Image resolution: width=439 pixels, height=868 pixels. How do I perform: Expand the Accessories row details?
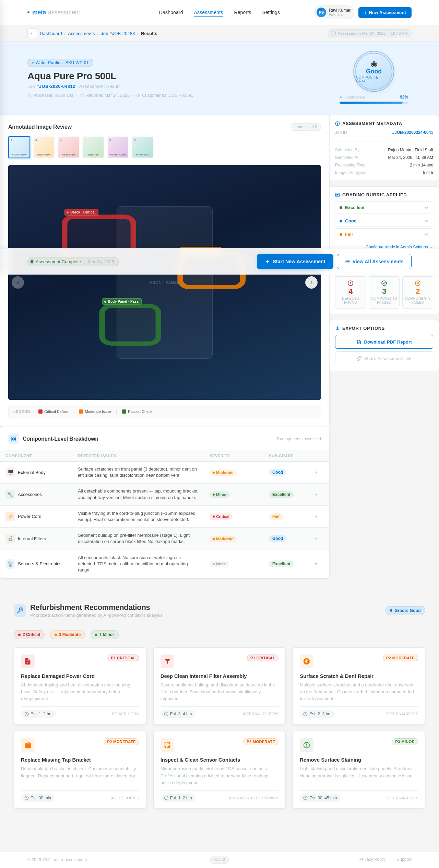pyautogui.click(x=316, y=495)
